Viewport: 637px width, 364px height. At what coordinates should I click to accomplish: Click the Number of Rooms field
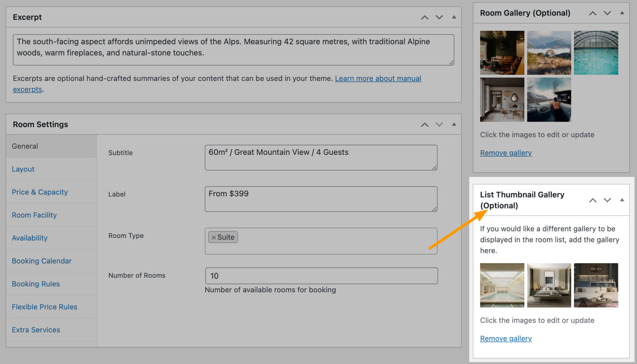tap(321, 275)
